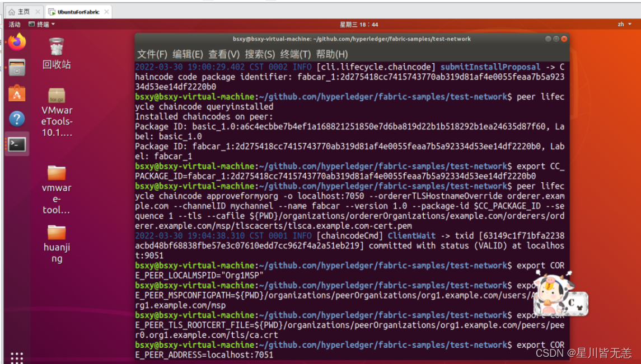Open the 搜索(S) menu
This screenshot has height=364, width=641.
[260, 54]
